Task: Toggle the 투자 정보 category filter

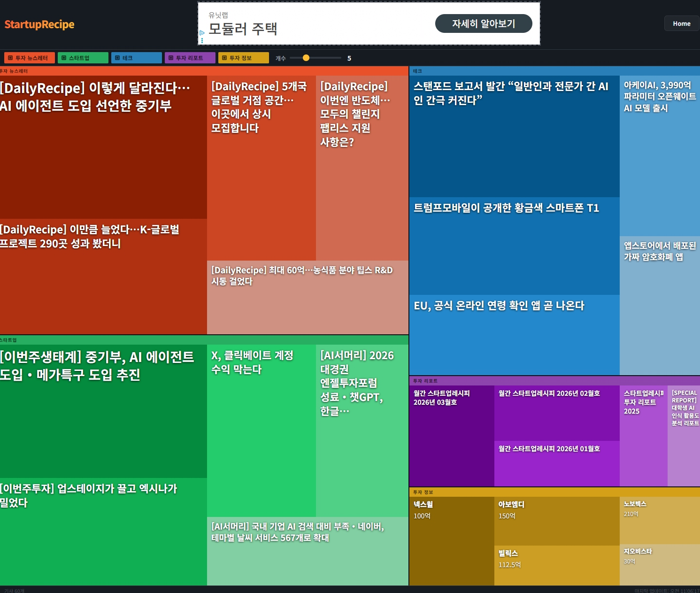Action: point(243,58)
